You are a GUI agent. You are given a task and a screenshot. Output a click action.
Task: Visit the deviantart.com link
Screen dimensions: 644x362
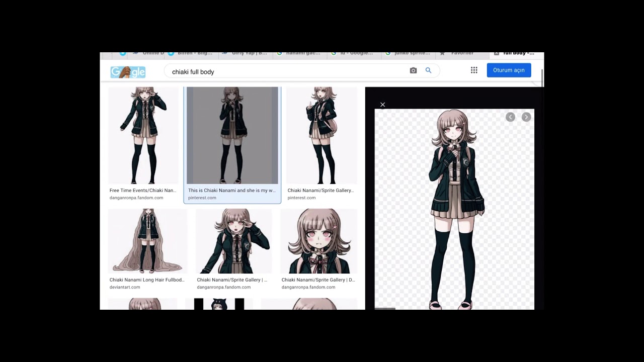(x=125, y=287)
